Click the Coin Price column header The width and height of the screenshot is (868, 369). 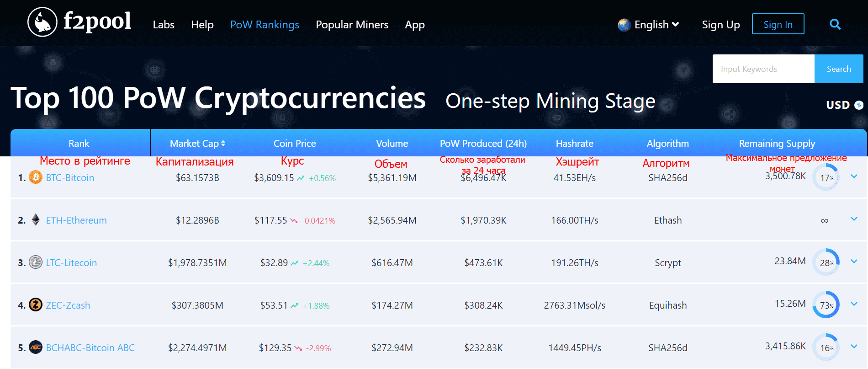click(x=295, y=144)
